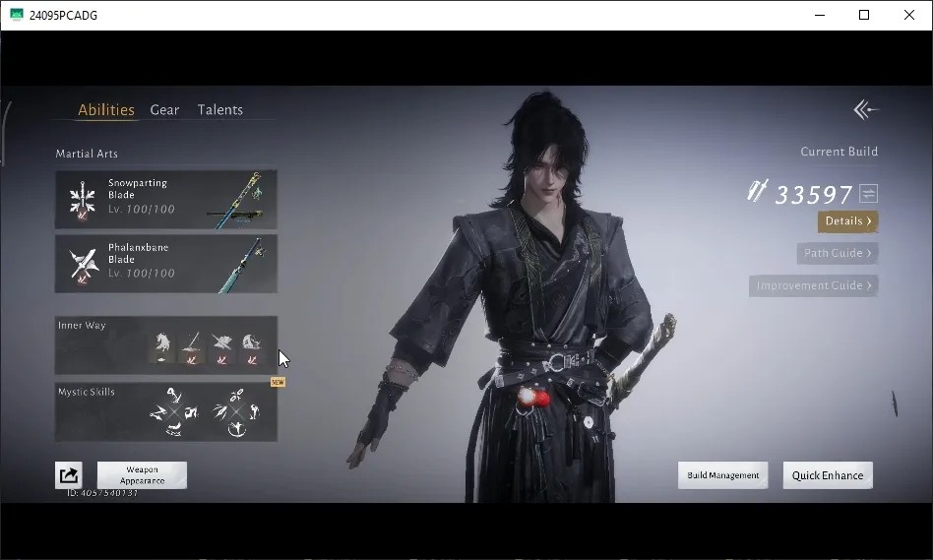
Task: Click the Mystic Skills panel label
Action: pos(87,392)
